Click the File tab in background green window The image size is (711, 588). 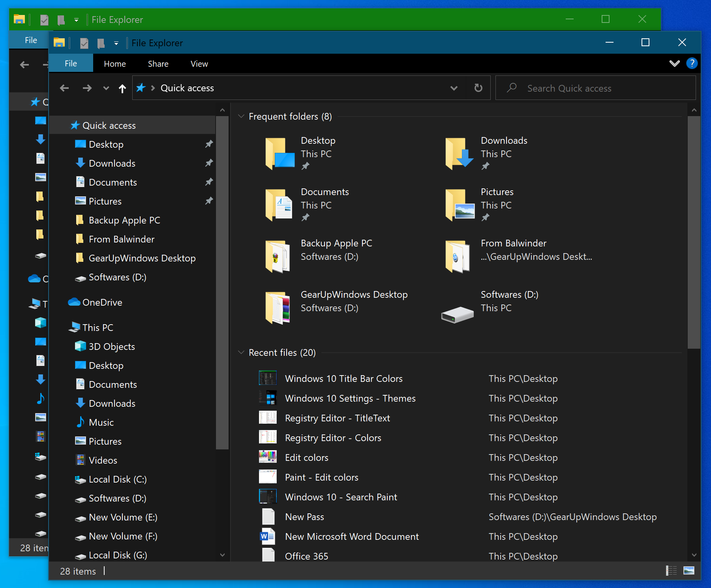31,40
